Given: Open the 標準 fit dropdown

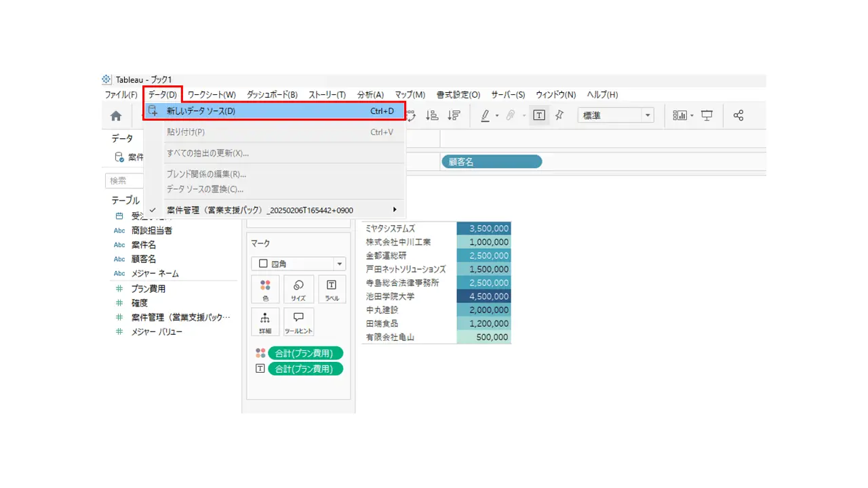Looking at the screenshot, I should (615, 116).
